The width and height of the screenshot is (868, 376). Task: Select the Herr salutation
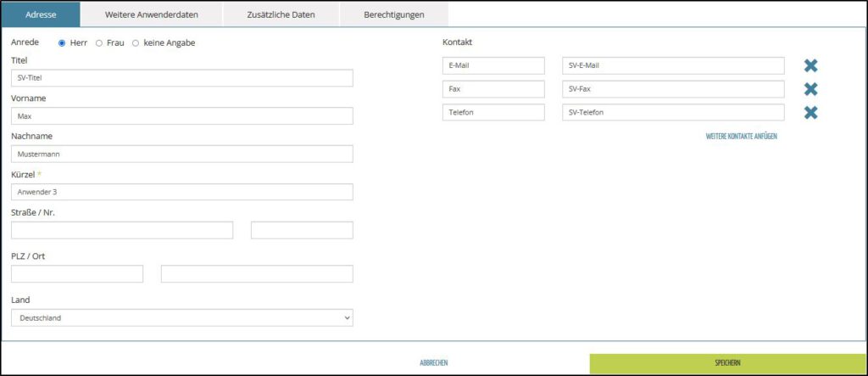click(62, 43)
